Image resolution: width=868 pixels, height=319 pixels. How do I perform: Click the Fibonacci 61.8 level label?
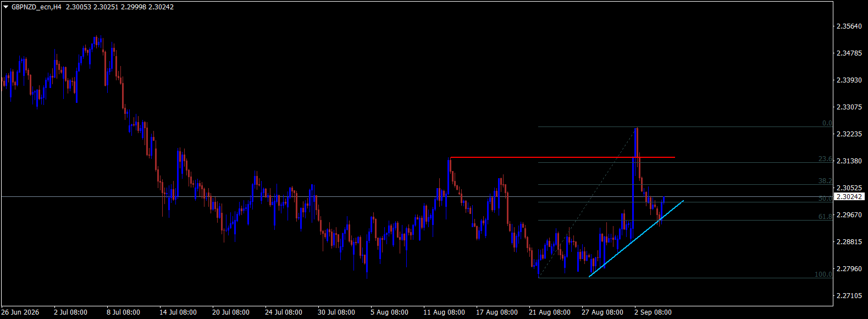(x=825, y=217)
